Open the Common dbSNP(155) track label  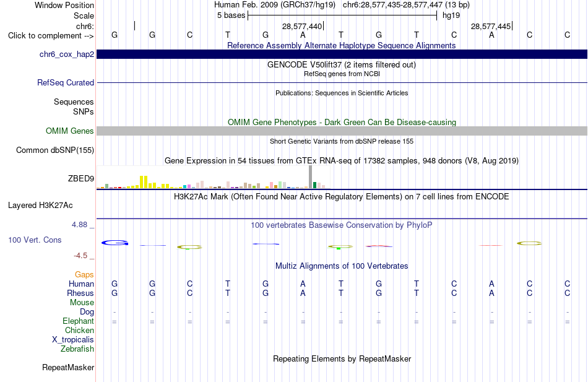(x=55, y=150)
